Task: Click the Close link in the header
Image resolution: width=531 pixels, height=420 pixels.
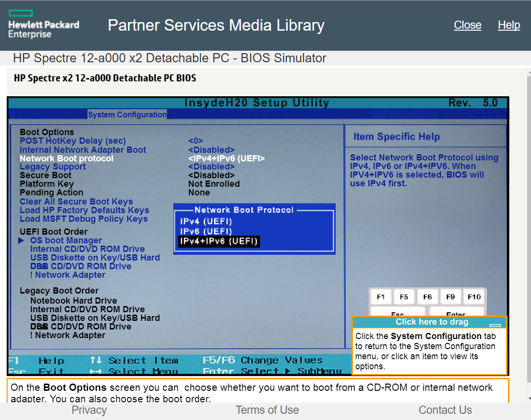Action: [x=467, y=25]
